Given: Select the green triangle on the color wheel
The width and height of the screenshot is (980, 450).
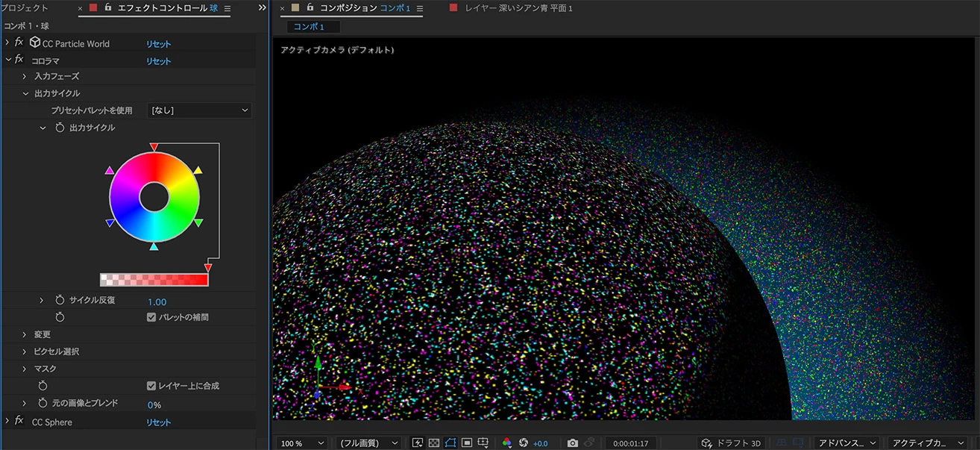Looking at the screenshot, I should coord(198,222).
